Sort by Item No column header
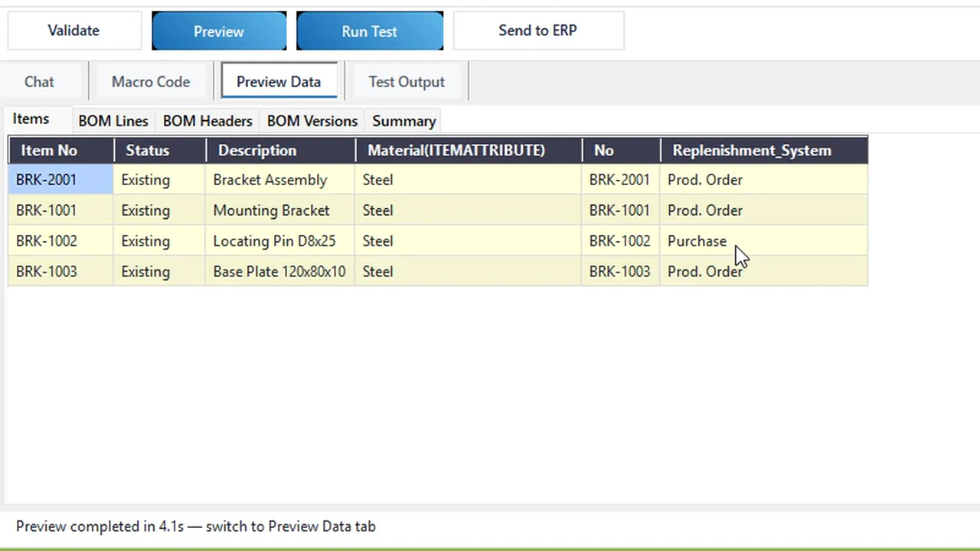This screenshot has height=551, width=980. click(61, 150)
